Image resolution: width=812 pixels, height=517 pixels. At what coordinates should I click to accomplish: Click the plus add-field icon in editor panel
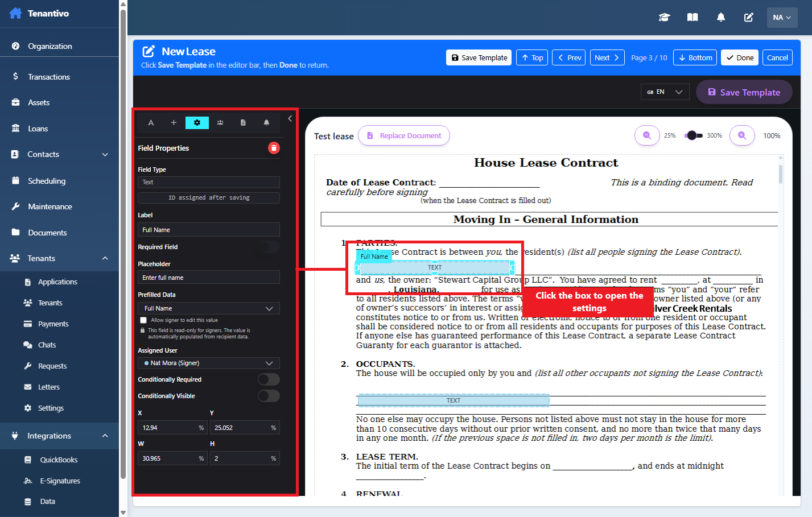[174, 123]
